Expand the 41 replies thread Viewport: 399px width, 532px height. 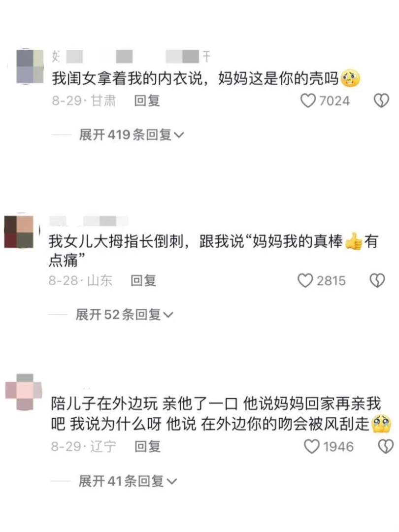[128, 481]
